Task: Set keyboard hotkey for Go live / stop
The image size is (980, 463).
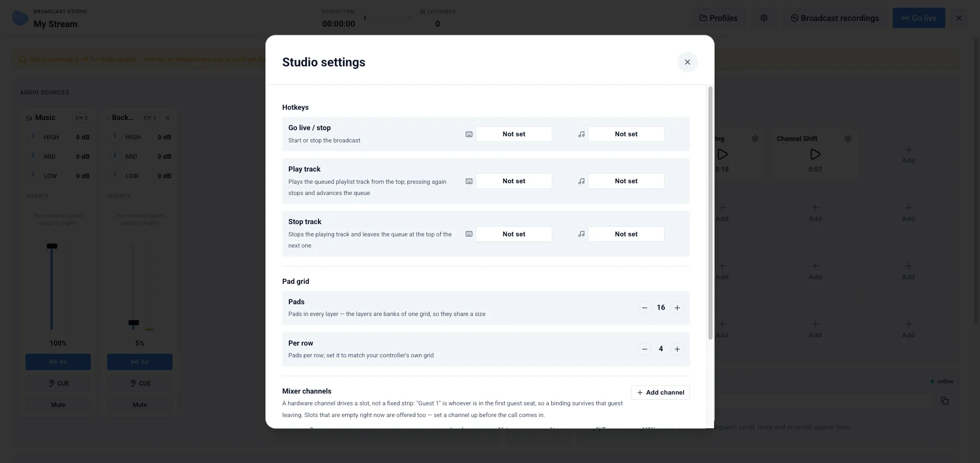Action: [x=513, y=134]
